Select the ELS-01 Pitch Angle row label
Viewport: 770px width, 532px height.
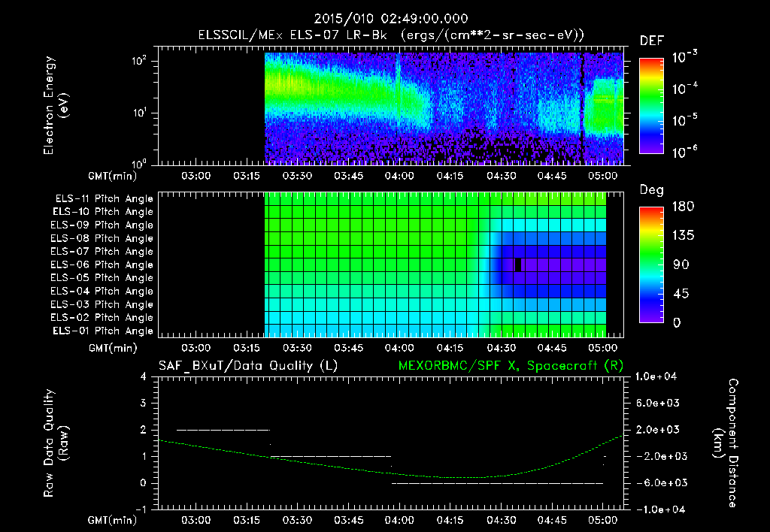point(103,331)
